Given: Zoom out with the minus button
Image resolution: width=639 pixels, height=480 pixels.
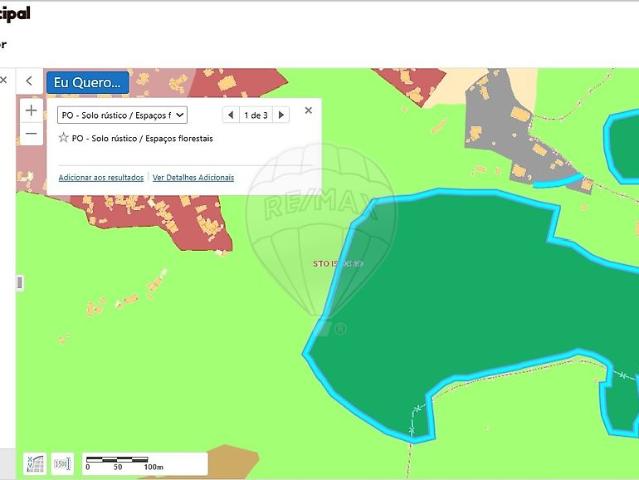Looking at the screenshot, I should [31, 134].
